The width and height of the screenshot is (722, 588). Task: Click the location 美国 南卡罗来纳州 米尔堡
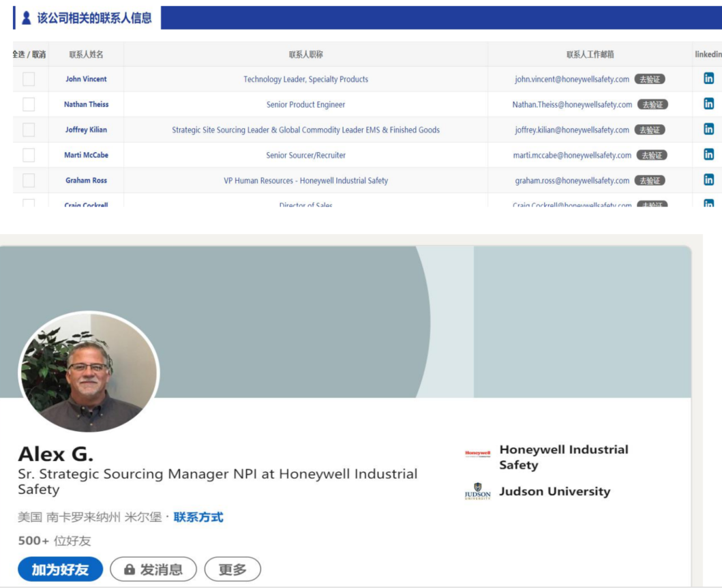(x=90, y=517)
